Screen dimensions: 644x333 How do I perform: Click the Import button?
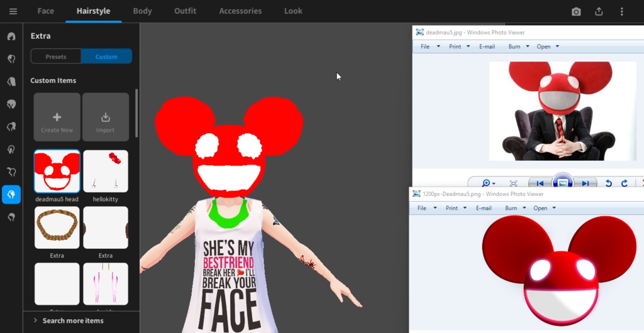106,117
